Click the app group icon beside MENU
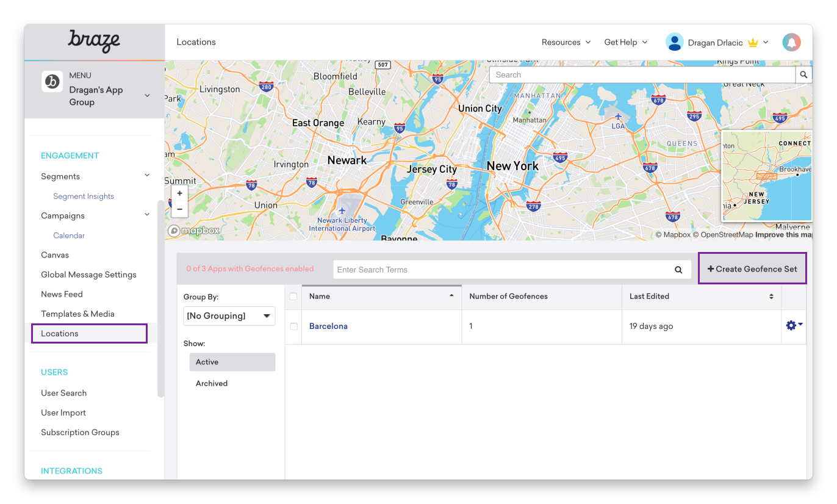The height and width of the screenshot is (504, 837). pyautogui.click(x=52, y=82)
